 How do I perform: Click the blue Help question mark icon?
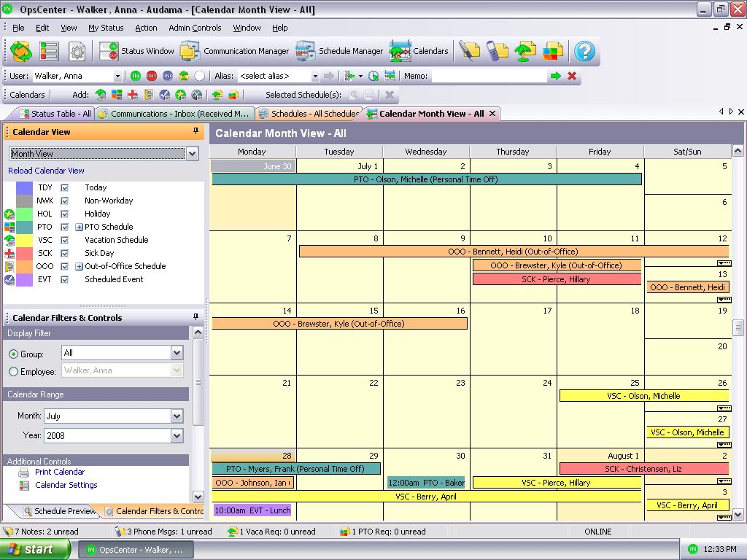pos(584,51)
